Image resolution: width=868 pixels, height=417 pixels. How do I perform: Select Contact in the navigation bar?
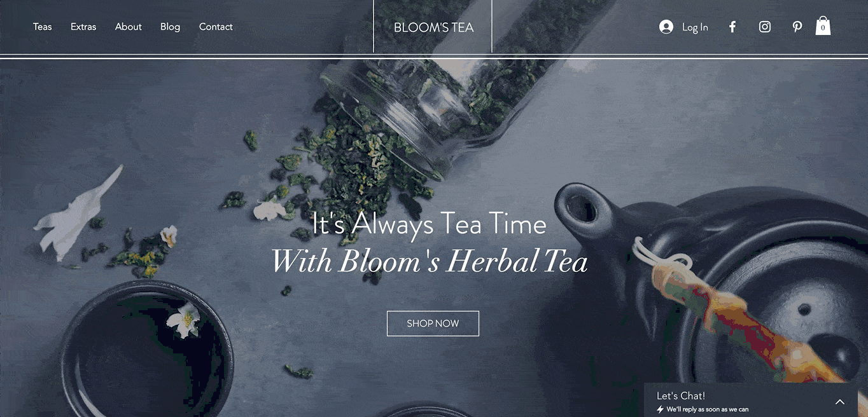[x=216, y=27]
